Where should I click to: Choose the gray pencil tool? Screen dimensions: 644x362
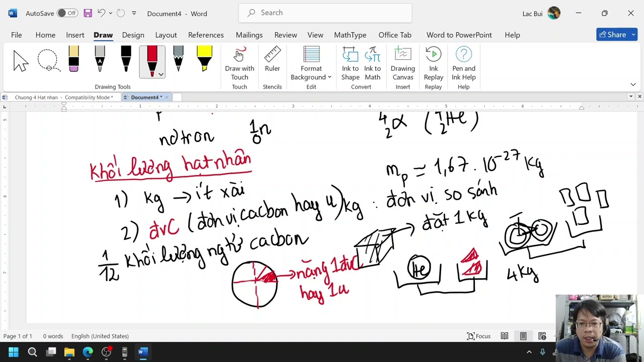178,59
